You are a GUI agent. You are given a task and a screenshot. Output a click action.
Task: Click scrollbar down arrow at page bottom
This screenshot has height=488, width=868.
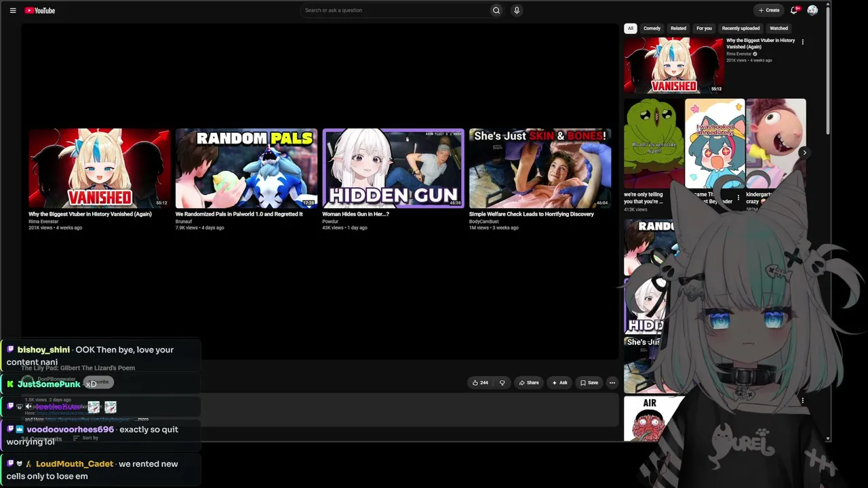pyautogui.click(x=827, y=439)
